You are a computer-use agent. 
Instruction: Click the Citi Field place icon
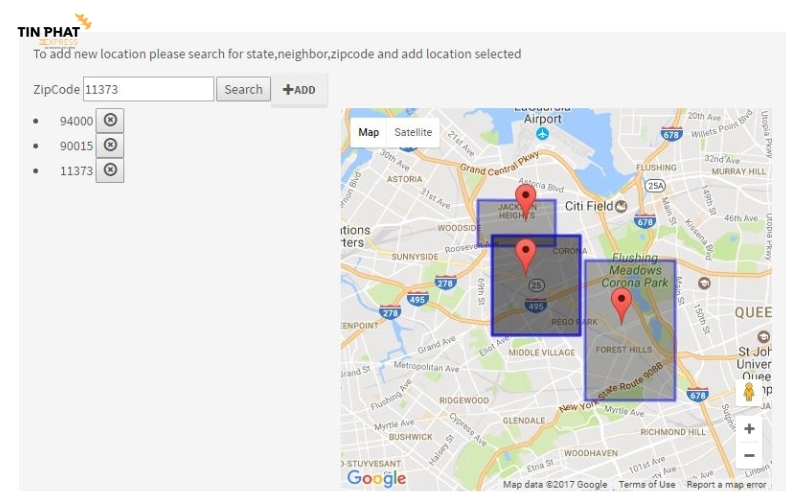click(x=621, y=206)
